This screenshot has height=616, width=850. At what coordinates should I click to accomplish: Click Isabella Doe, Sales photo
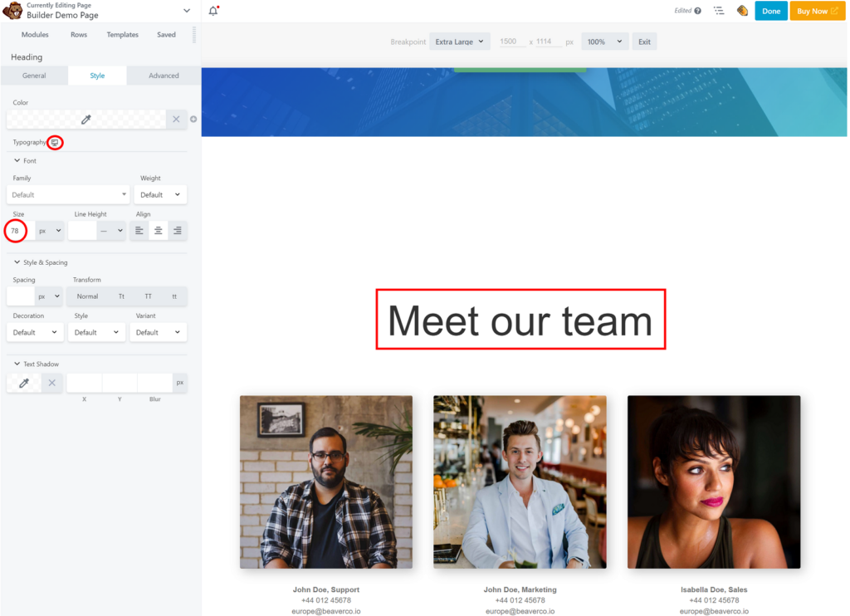(x=714, y=482)
